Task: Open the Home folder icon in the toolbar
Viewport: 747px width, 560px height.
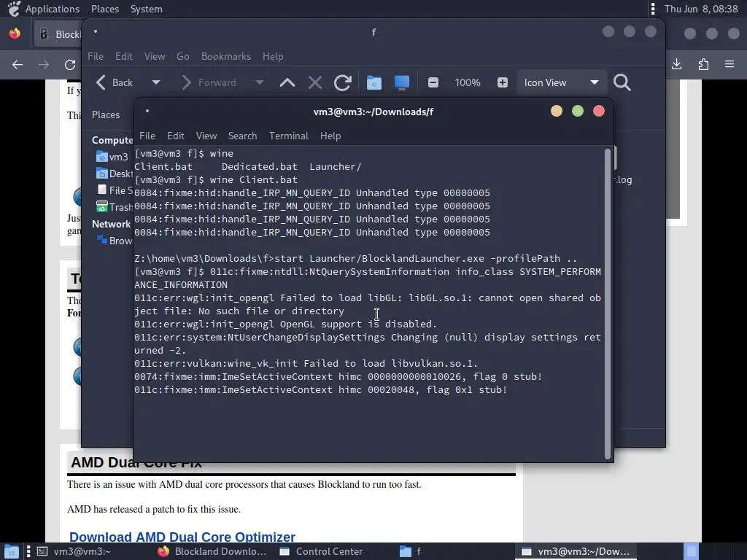Action: [x=374, y=83]
